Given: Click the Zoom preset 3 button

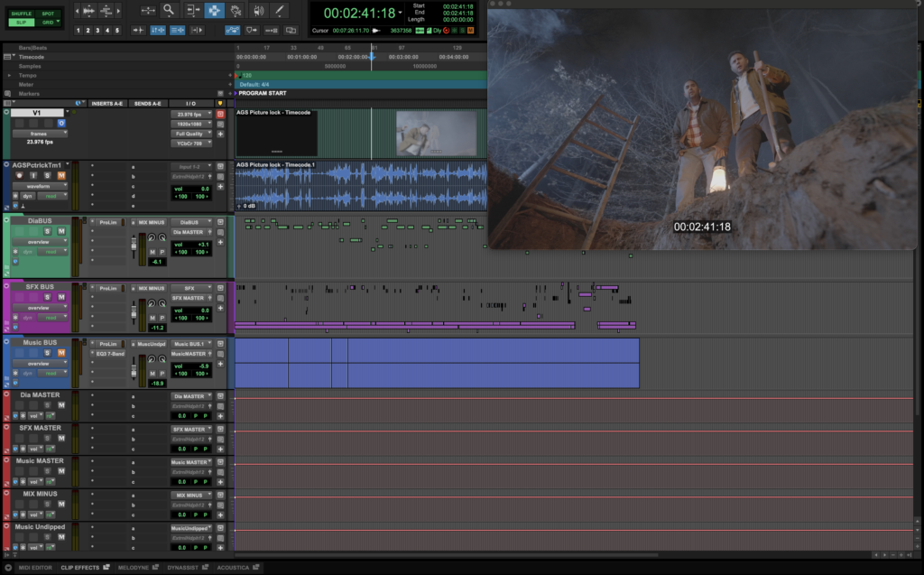Looking at the screenshot, I should click(x=98, y=31).
